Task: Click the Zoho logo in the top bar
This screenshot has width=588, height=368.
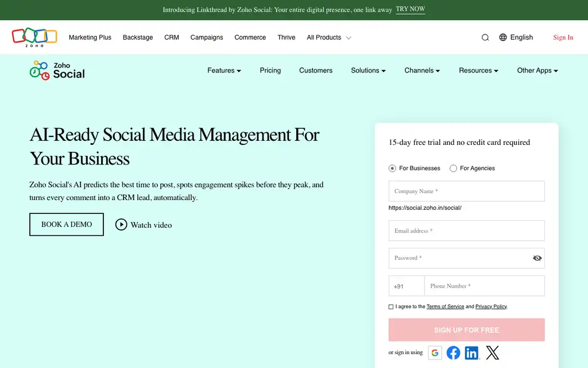Action: pyautogui.click(x=34, y=37)
